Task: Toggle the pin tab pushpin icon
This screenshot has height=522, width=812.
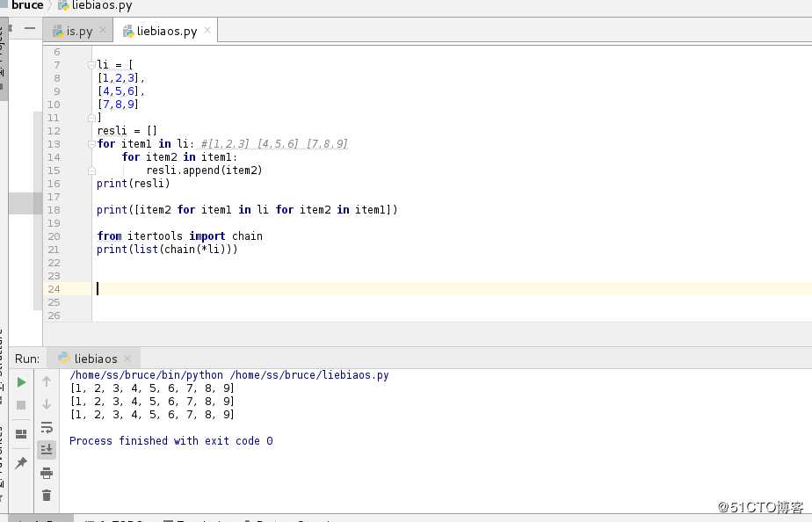Action: pyautogui.click(x=21, y=462)
